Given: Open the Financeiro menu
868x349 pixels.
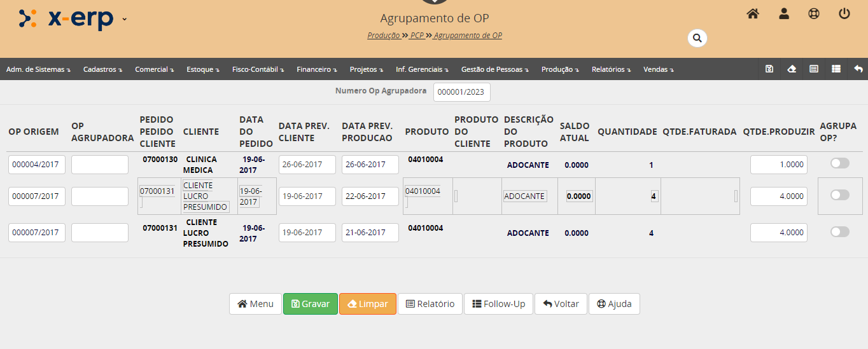Looking at the screenshot, I should (316, 69).
